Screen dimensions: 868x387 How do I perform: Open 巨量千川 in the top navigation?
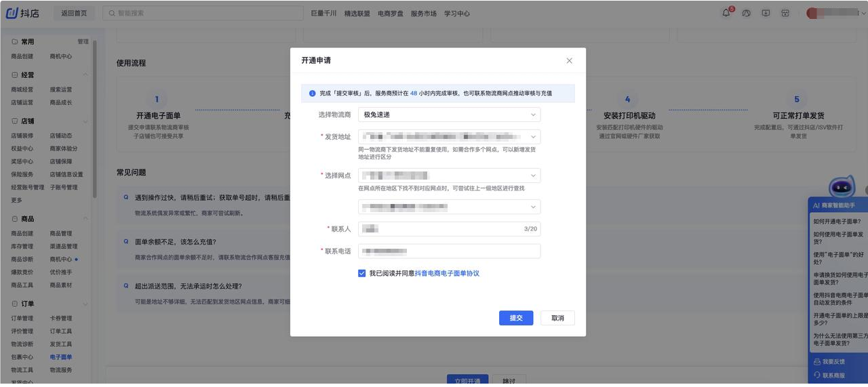[x=323, y=14]
